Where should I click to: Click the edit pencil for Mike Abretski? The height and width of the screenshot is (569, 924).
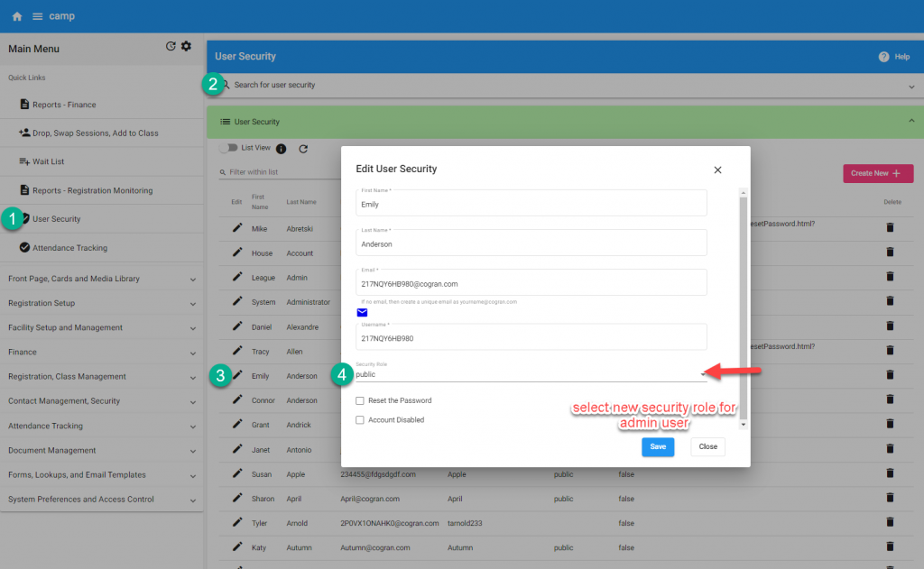click(x=237, y=228)
